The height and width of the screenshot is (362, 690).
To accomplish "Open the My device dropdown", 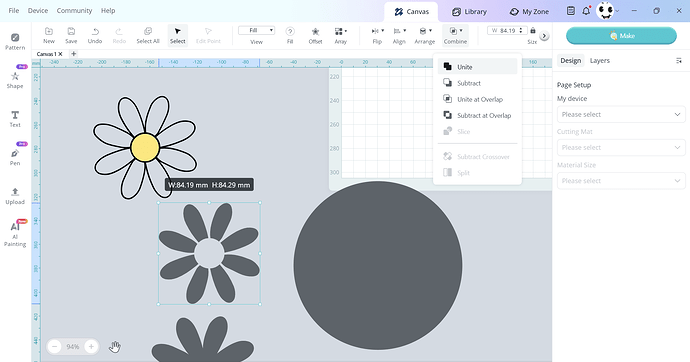I will 621,114.
